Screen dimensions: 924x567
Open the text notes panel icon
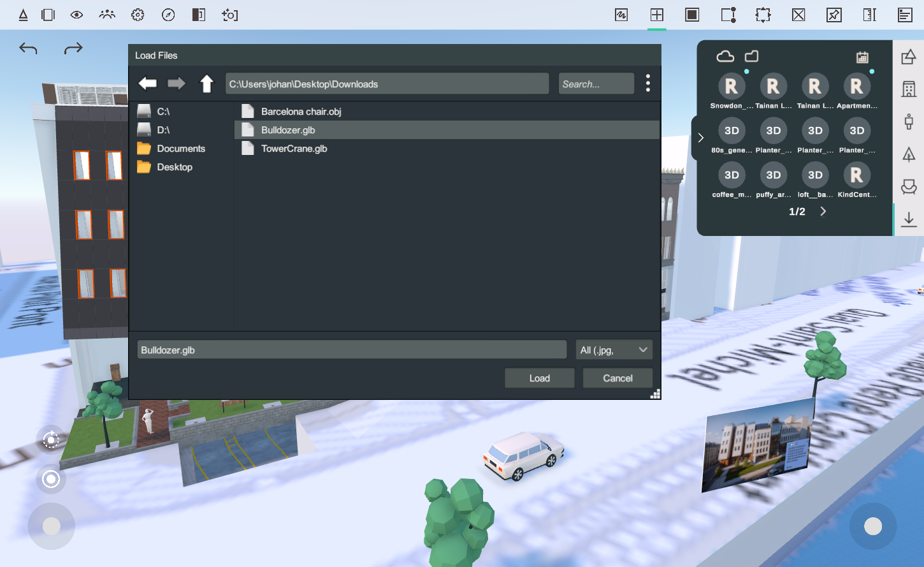click(905, 15)
